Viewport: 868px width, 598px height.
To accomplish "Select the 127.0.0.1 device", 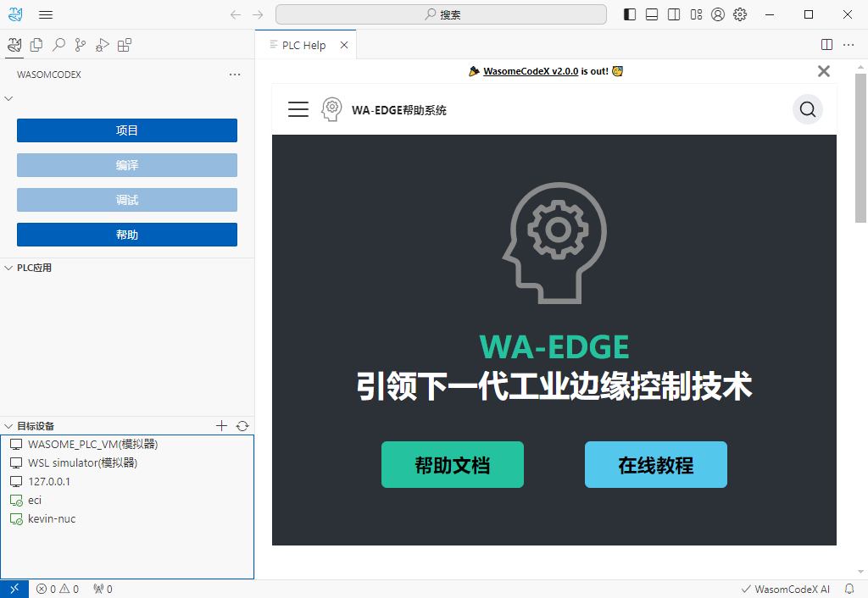I will pyautogui.click(x=127, y=481).
